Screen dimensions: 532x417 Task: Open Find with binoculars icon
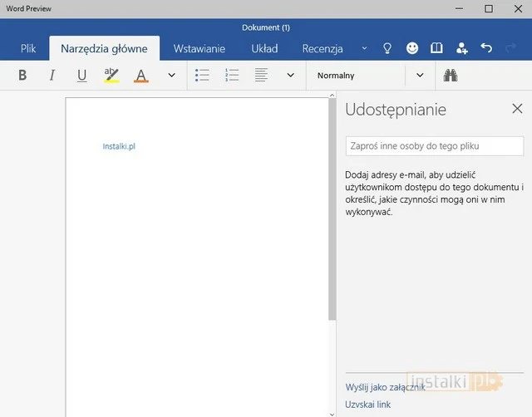pos(451,76)
